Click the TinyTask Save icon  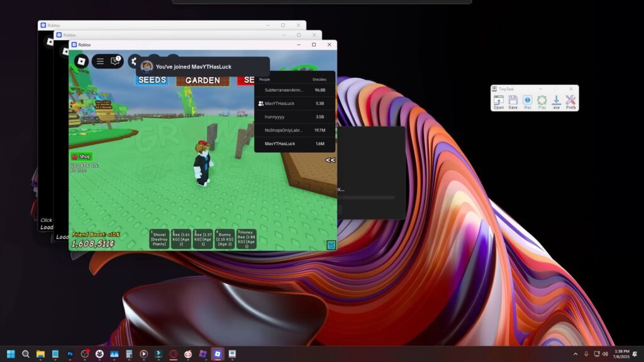(x=513, y=101)
